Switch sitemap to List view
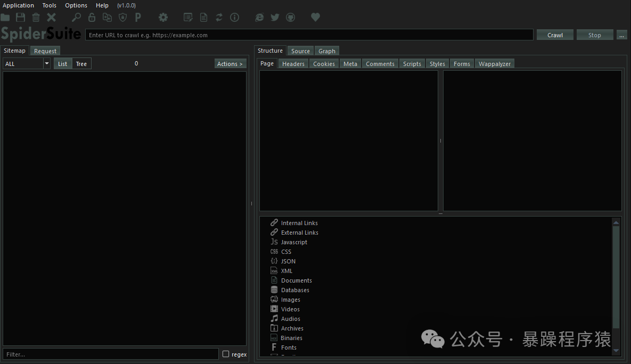 point(63,64)
